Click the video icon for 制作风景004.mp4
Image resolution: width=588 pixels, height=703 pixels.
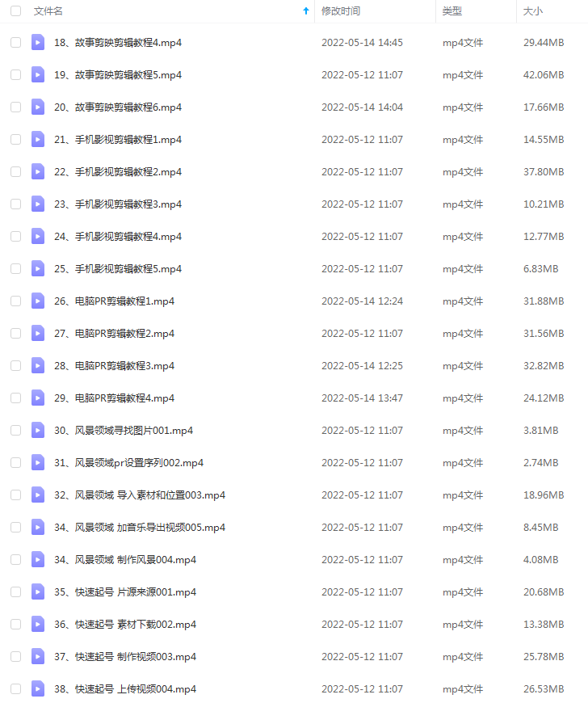[x=38, y=559]
